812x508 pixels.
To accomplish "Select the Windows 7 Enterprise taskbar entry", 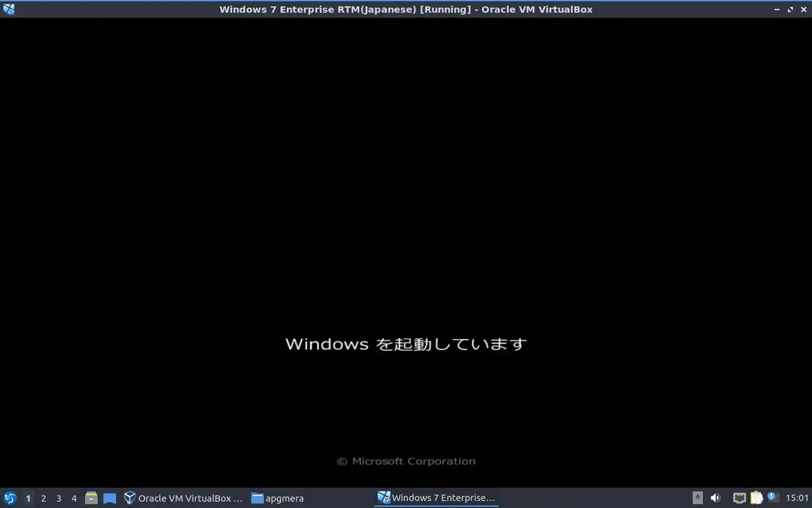I will tap(436, 498).
